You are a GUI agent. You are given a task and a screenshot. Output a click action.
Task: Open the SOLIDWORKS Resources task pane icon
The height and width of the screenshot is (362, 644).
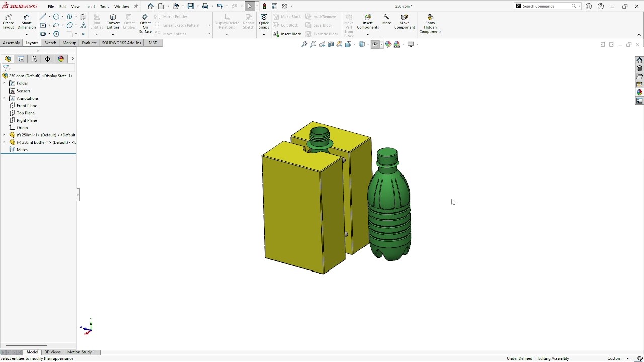(x=639, y=60)
